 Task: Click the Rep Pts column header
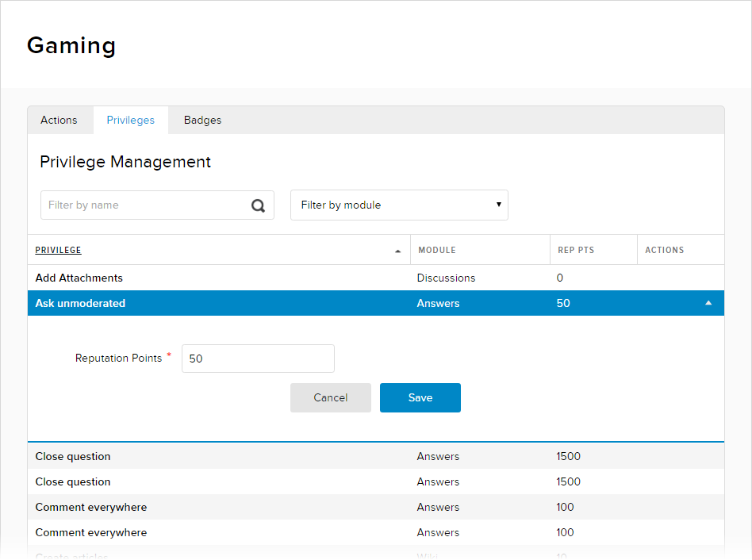pyautogui.click(x=576, y=250)
